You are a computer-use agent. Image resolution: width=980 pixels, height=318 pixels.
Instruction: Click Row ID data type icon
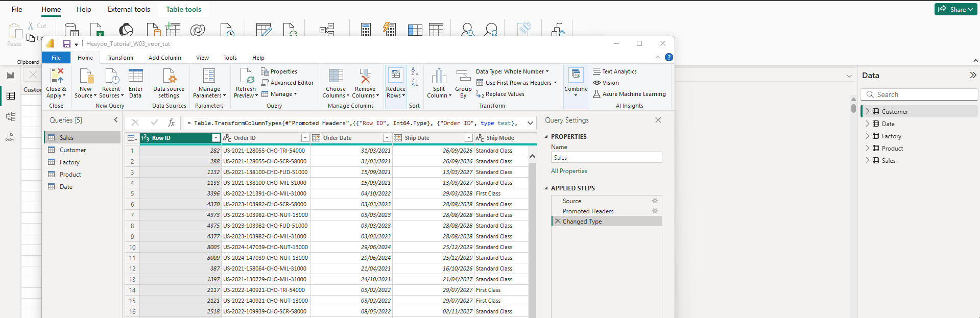click(x=145, y=138)
